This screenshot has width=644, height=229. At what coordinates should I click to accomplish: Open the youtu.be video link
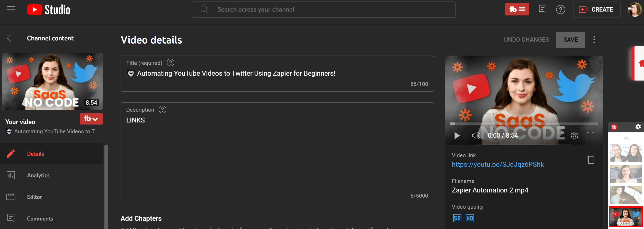click(498, 164)
